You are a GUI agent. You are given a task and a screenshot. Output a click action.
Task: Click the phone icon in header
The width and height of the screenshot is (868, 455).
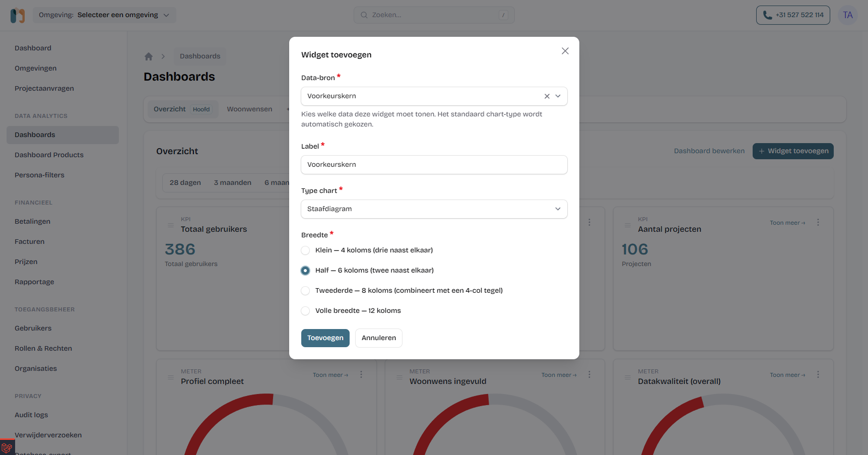(767, 15)
